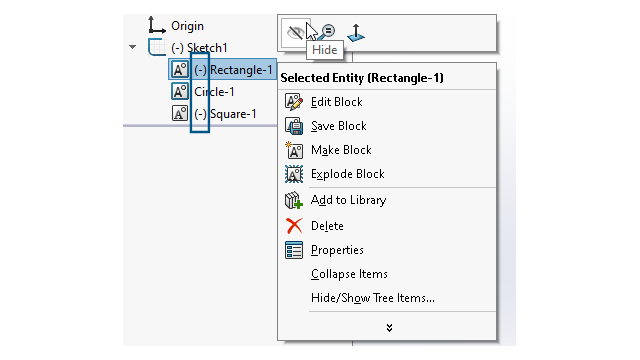Click the Save Block disk icon
Image resolution: width=640 pixels, height=360 pixels.
pyautogui.click(x=294, y=126)
